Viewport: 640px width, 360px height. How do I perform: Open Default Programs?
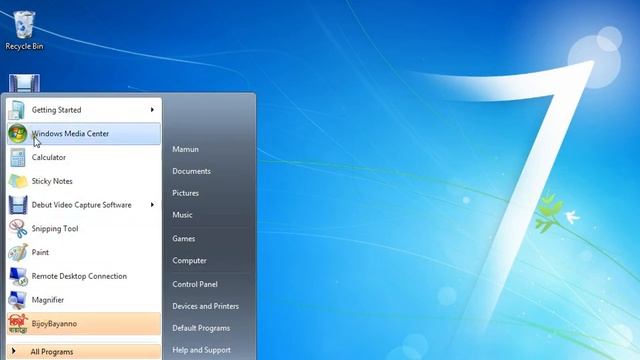pyautogui.click(x=201, y=328)
